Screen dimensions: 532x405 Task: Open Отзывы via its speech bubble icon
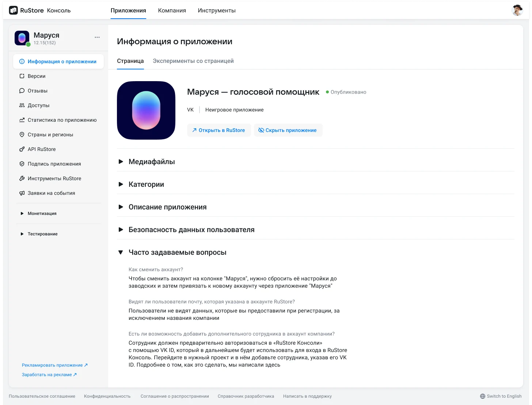[x=22, y=91]
